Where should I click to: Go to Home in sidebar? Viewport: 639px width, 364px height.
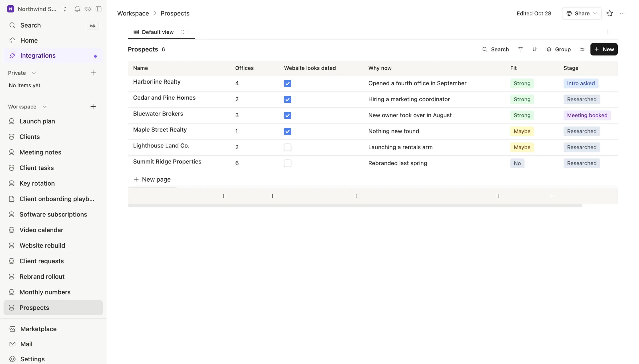[53, 40]
